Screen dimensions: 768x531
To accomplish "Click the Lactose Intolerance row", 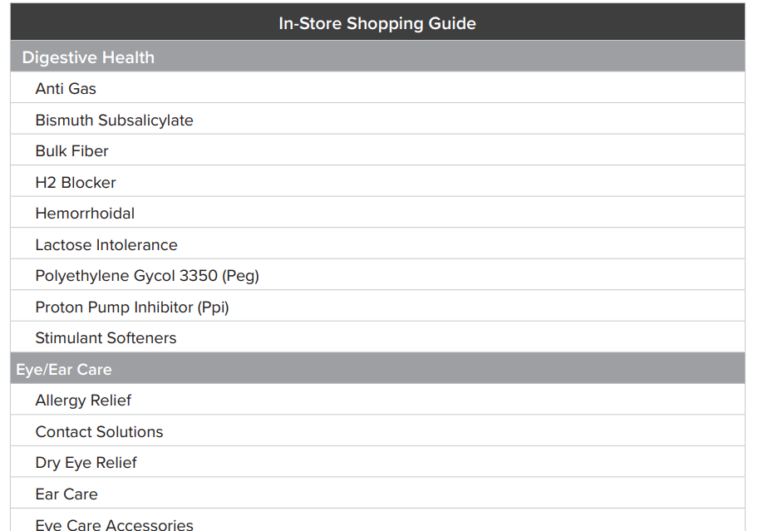I will point(106,245).
